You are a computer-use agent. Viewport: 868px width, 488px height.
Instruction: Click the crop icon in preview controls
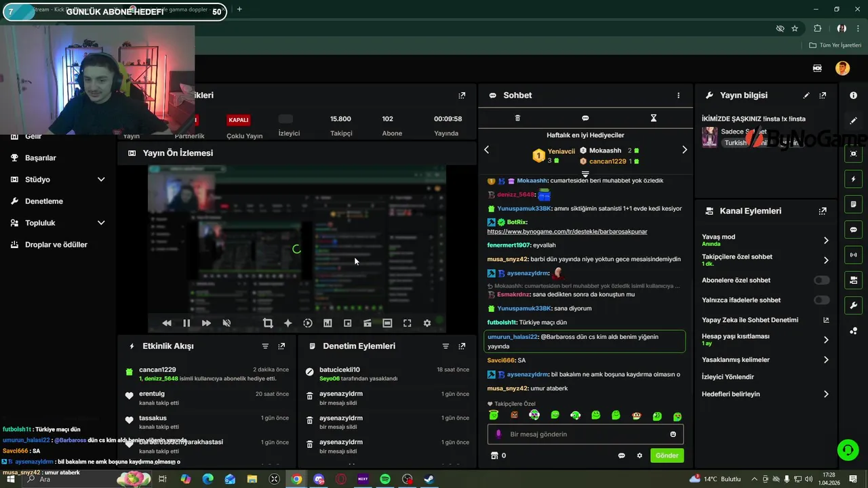pos(268,323)
